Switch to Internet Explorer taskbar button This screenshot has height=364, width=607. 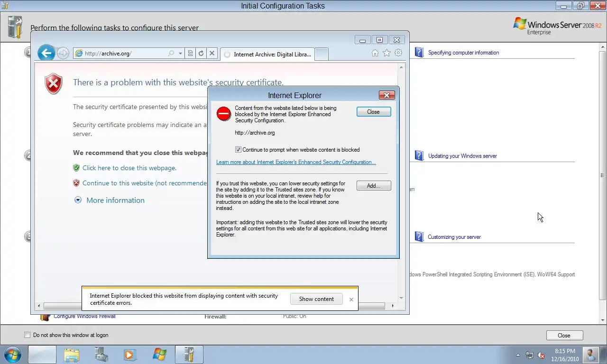(42, 355)
